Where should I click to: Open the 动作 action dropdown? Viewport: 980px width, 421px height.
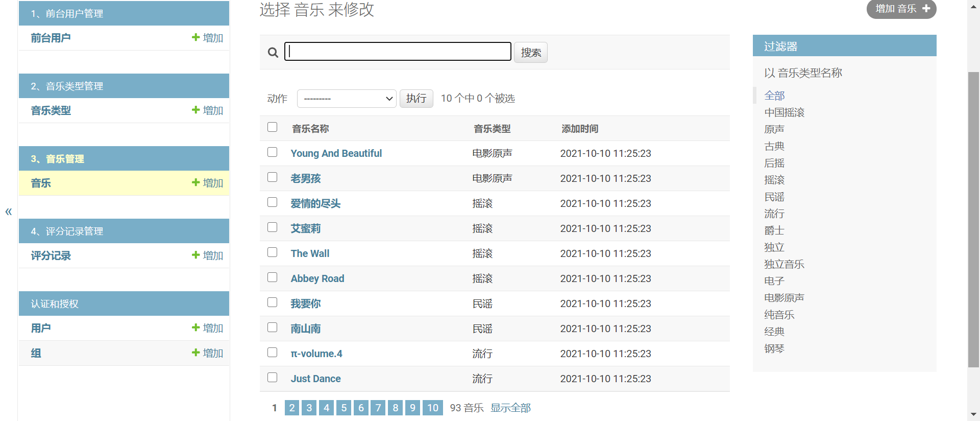click(347, 99)
